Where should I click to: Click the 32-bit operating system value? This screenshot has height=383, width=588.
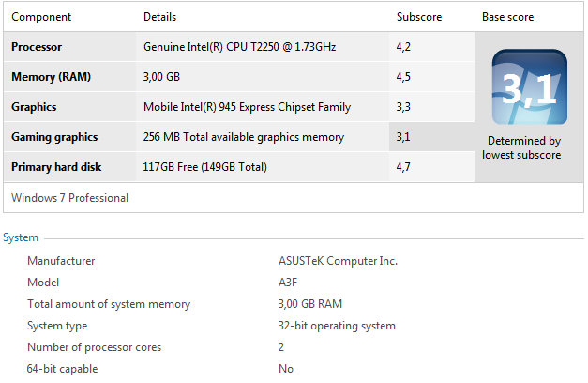[x=337, y=326]
